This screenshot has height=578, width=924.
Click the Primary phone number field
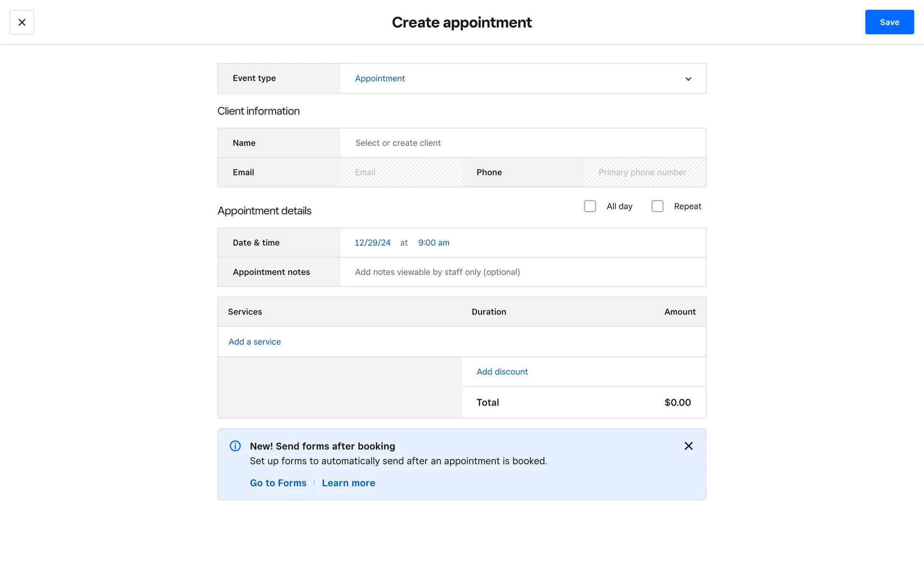644,172
